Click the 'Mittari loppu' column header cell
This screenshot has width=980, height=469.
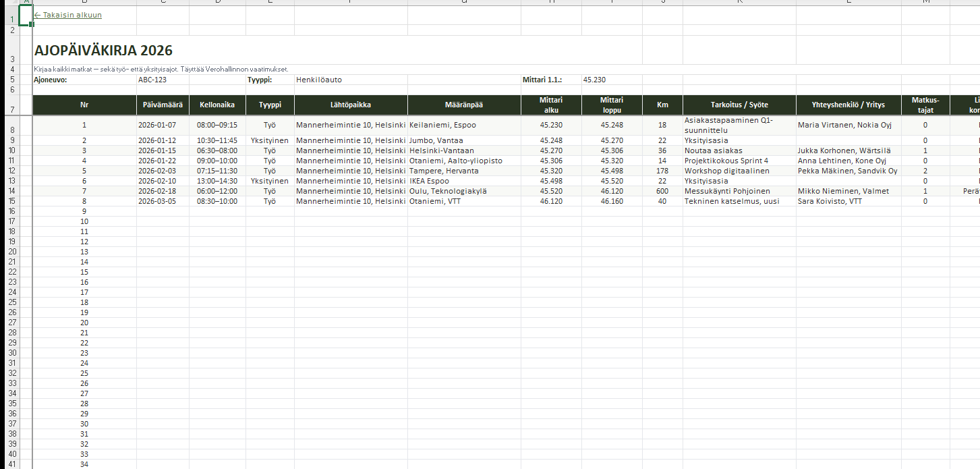click(612, 105)
